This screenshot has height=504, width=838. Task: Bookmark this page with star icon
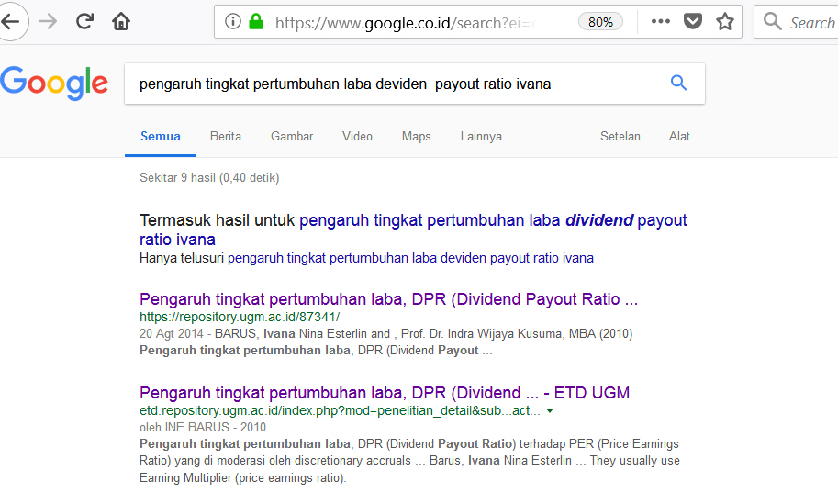coord(725,22)
